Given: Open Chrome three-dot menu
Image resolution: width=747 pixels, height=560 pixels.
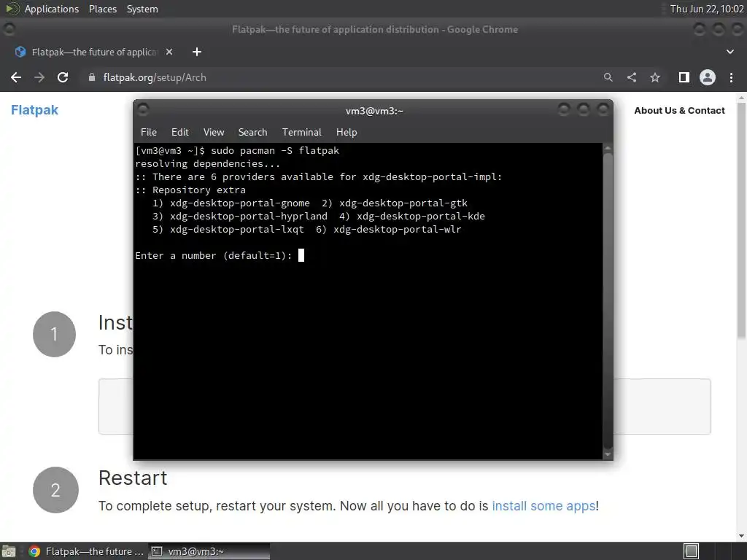Looking at the screenshot, I should pyautogui.click(x=731, y=77).
